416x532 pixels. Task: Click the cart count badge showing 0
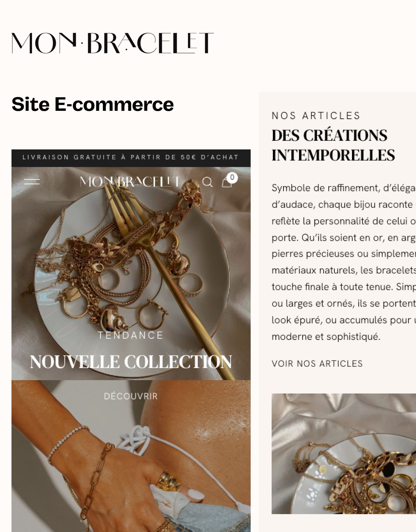pos(232,177)
